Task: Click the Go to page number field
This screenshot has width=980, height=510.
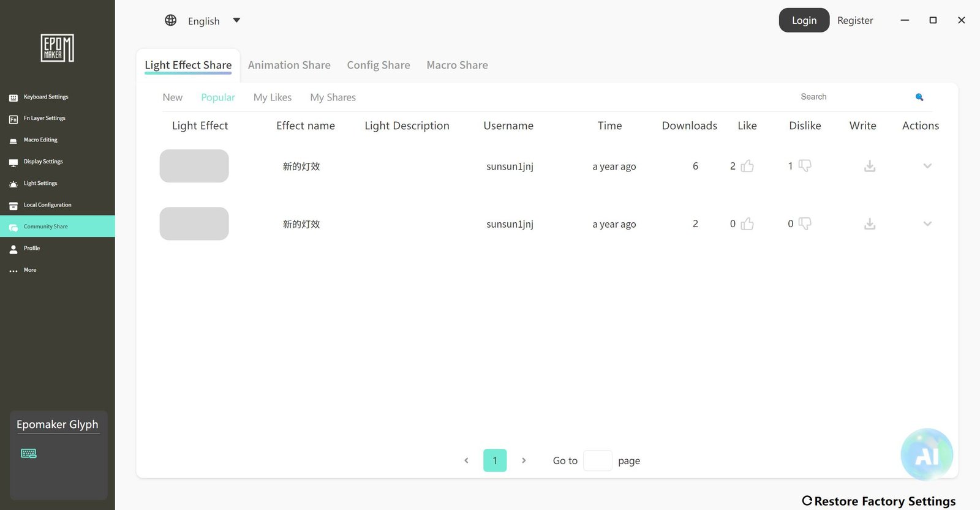Action: [597, 460]
